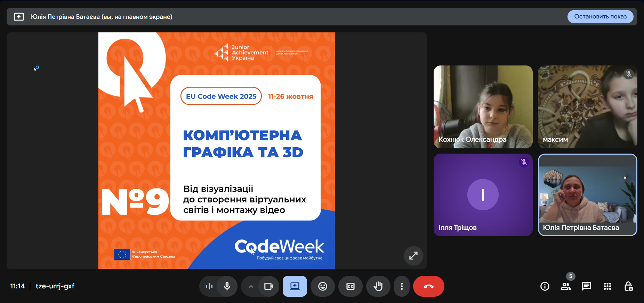
Task: Select Ілля Тріщов participant tile
Action: point(483,195)
